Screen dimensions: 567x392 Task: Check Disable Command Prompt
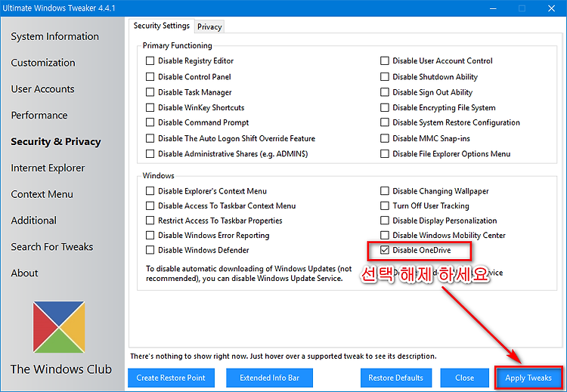tap(150, 122)
